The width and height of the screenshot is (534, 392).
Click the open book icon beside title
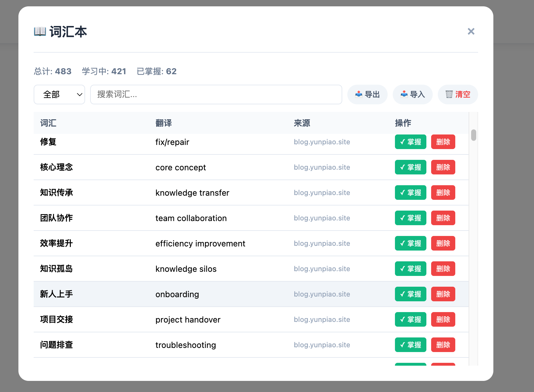pyautogui.click(x=40, y=32)
